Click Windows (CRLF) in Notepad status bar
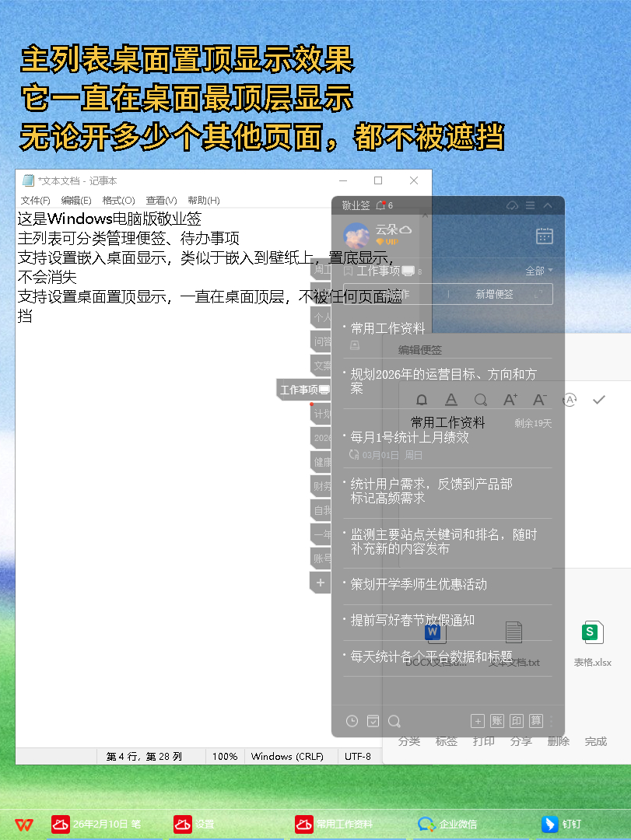 pos(287,757)
